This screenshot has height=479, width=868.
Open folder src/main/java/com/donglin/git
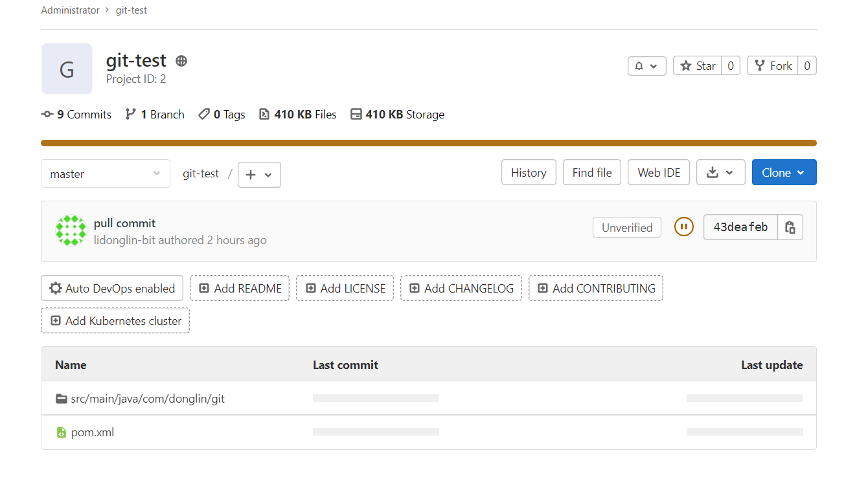tap(148, 399)
